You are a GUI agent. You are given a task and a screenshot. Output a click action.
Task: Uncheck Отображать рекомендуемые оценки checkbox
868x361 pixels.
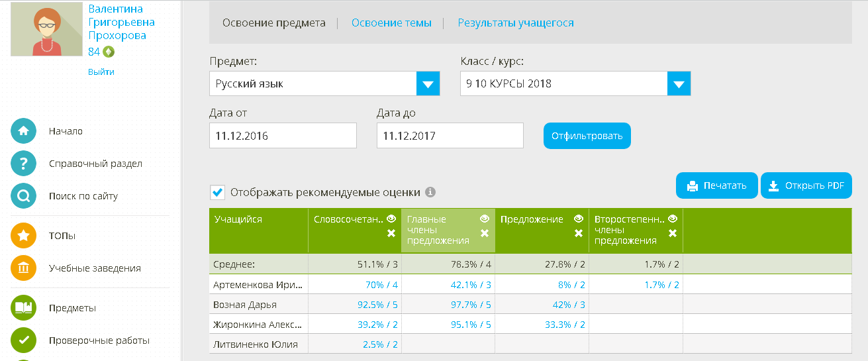(217, 193)
